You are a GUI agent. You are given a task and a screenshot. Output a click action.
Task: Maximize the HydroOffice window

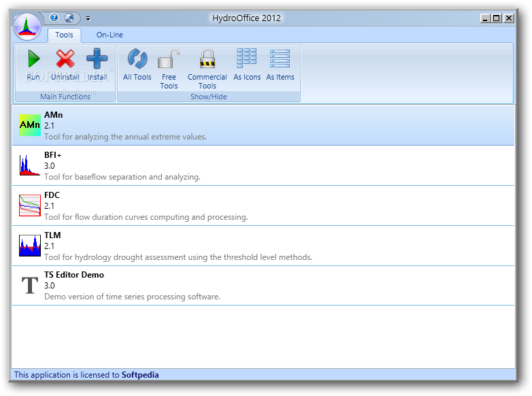(497, 18)
